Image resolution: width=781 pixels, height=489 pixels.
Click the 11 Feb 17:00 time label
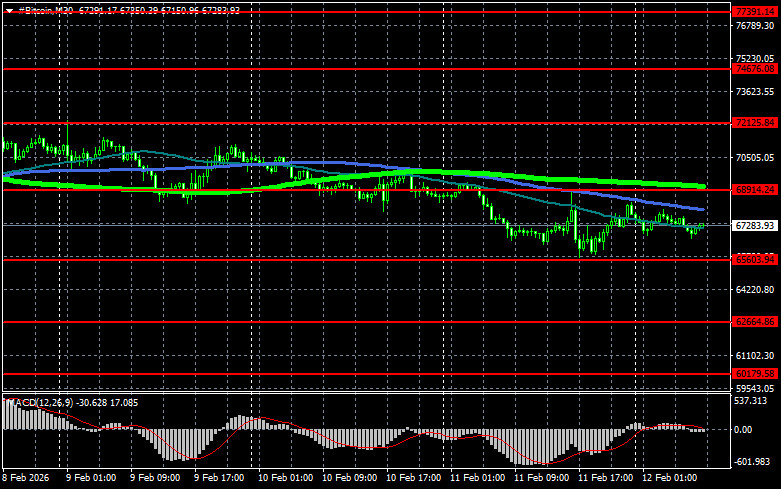click(605, 478)
